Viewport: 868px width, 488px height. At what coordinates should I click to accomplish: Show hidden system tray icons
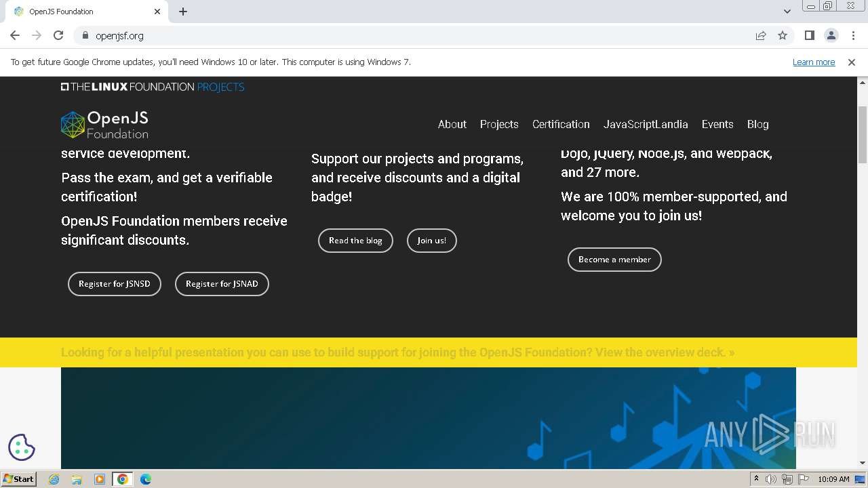tap(756, 479)
